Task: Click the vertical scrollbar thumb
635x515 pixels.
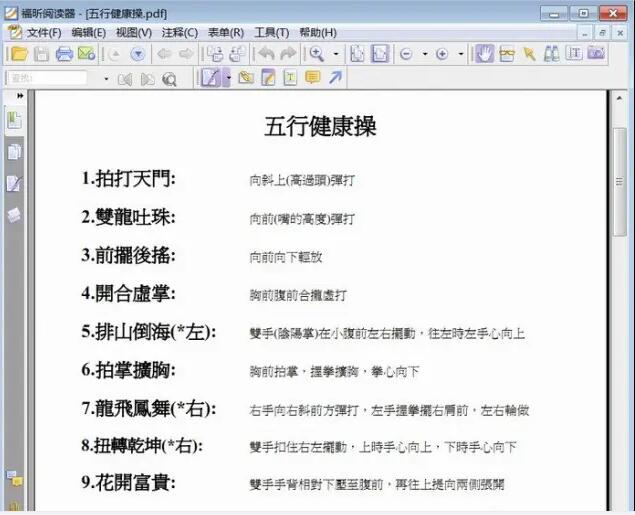Action: [x=619, y=182]
